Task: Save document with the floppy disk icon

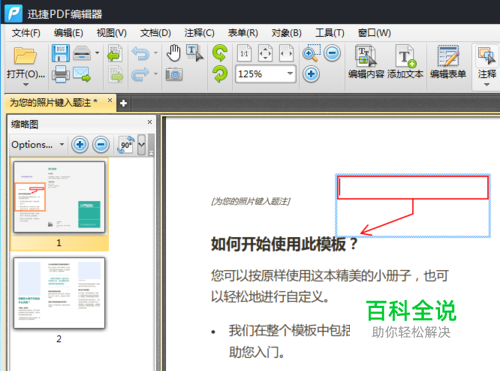Action: pyautogui.click(x=61, y=53)
